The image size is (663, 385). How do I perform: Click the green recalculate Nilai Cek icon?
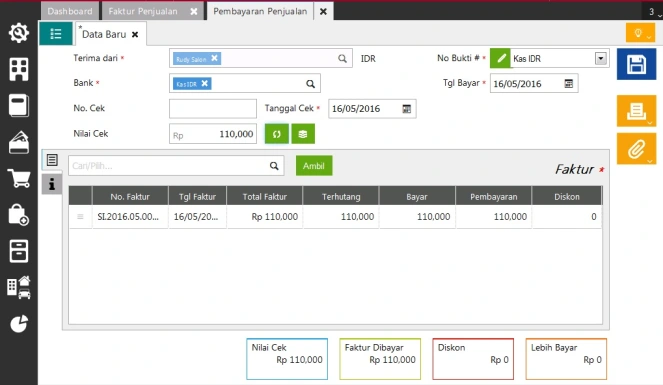tap(277, 134)
